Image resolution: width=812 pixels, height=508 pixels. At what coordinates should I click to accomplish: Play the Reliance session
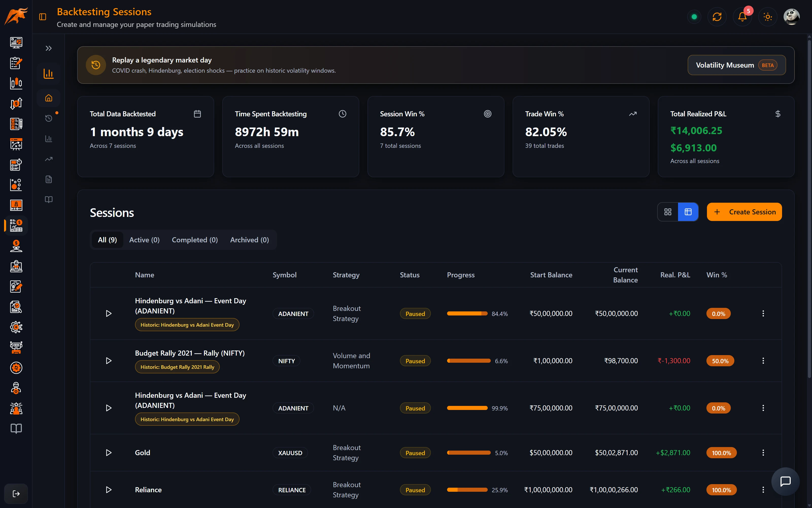tap(108, 490)
